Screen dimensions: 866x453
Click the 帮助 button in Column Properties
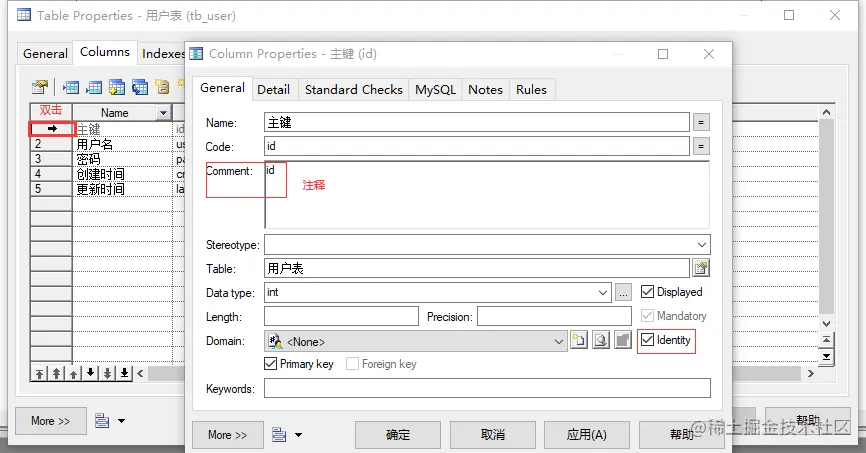(x=682, y=435)
